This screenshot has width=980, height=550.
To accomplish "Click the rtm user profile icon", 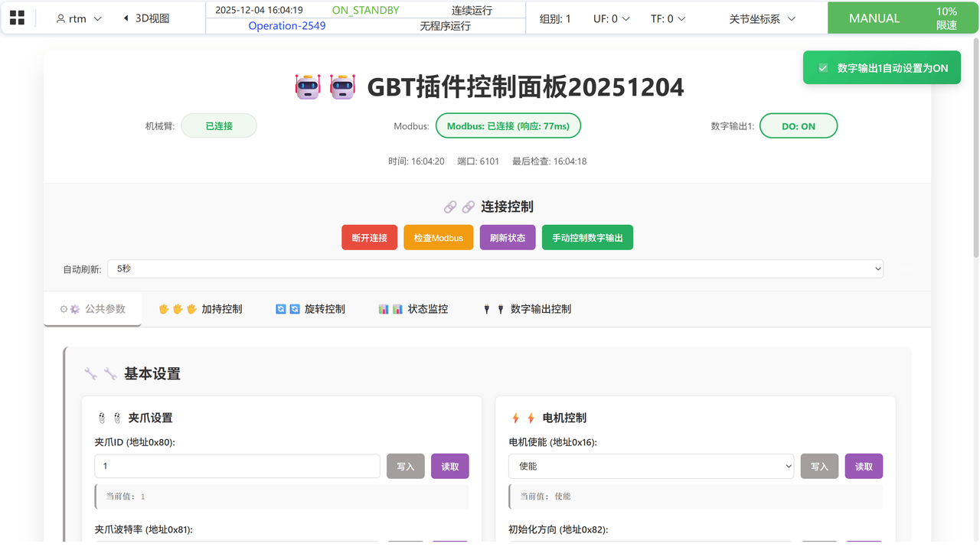I will pyautogui.click(x=61, y=19).
